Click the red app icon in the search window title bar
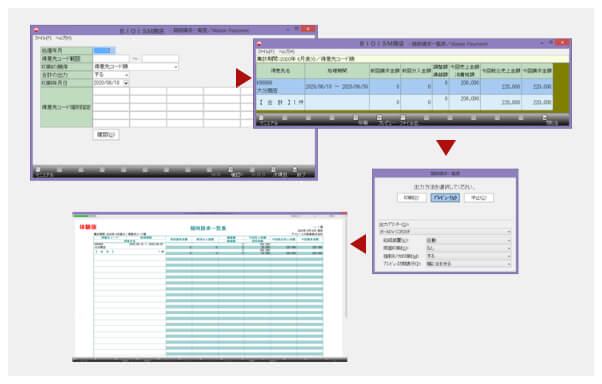 (36, 30)
